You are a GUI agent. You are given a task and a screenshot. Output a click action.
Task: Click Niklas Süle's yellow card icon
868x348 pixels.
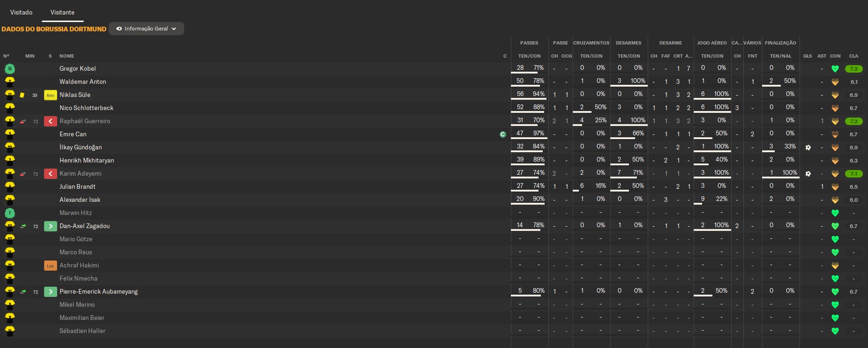click(22, 95)
